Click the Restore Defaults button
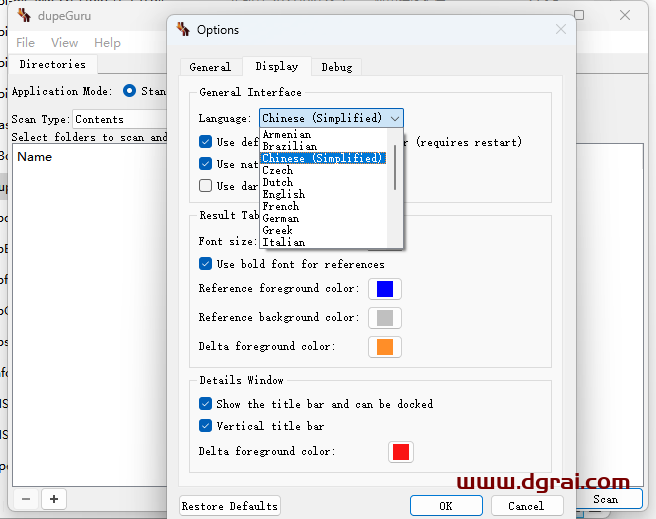This screenshot has width=656, height=519. [230, 506]
